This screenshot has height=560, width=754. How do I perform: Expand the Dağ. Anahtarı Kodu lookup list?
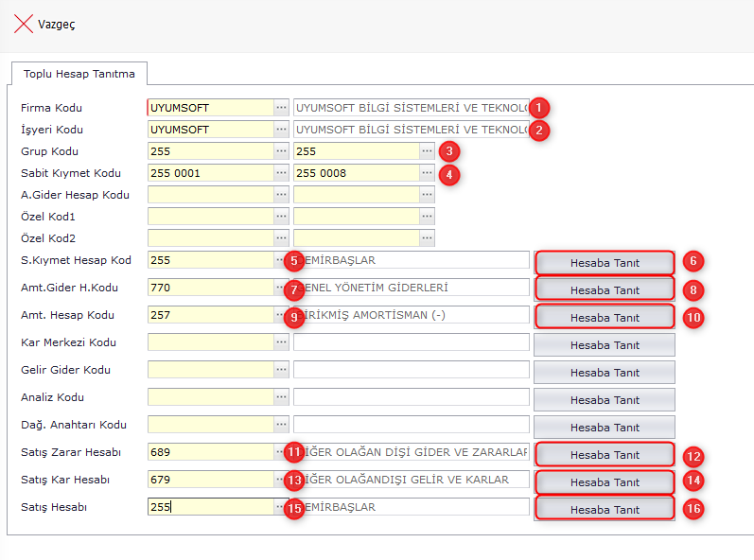point(281,426)
